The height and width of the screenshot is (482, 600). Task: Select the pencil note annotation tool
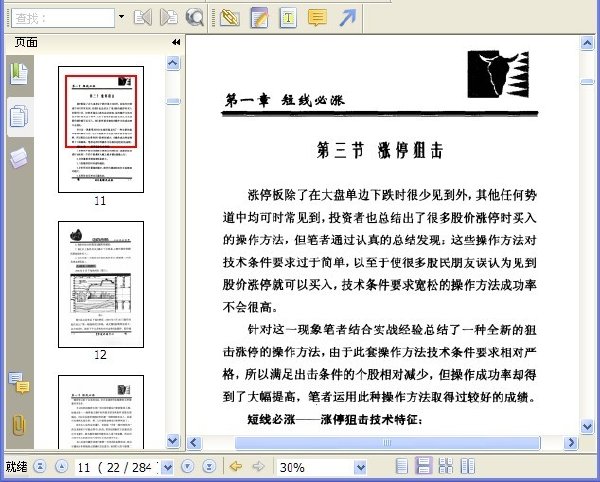click(x=259, y=18)
